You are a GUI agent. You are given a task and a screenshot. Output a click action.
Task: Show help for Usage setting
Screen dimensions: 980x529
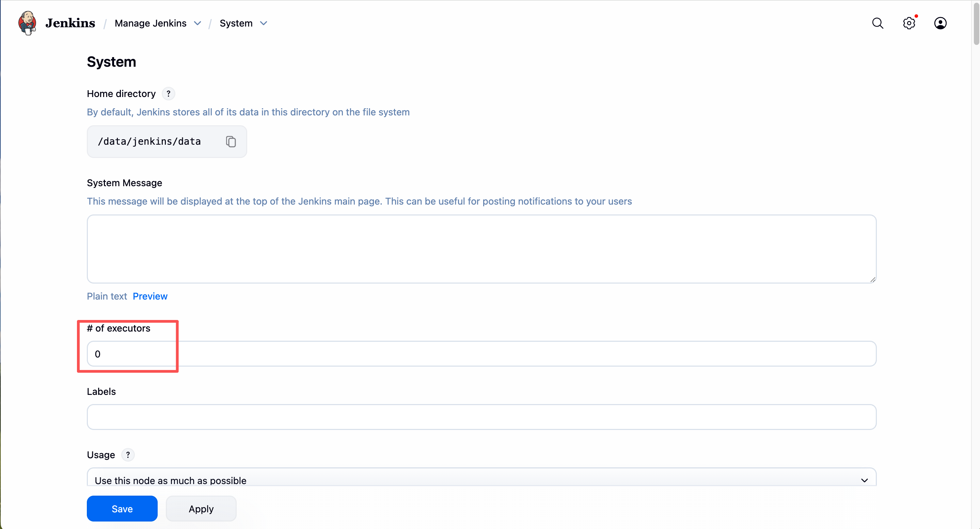click(128, 455)
